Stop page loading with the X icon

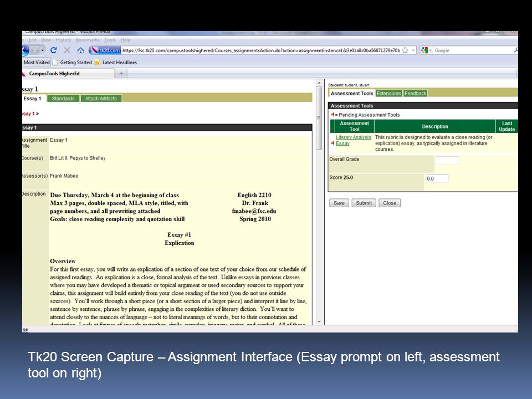[67, 50]
